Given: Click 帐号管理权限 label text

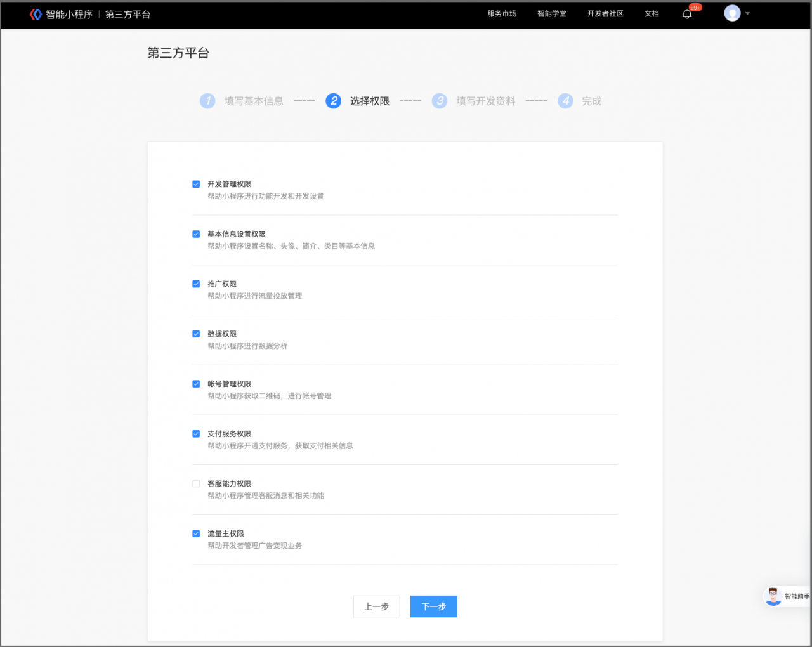Looking at the screenshot, I should [230, 384].
